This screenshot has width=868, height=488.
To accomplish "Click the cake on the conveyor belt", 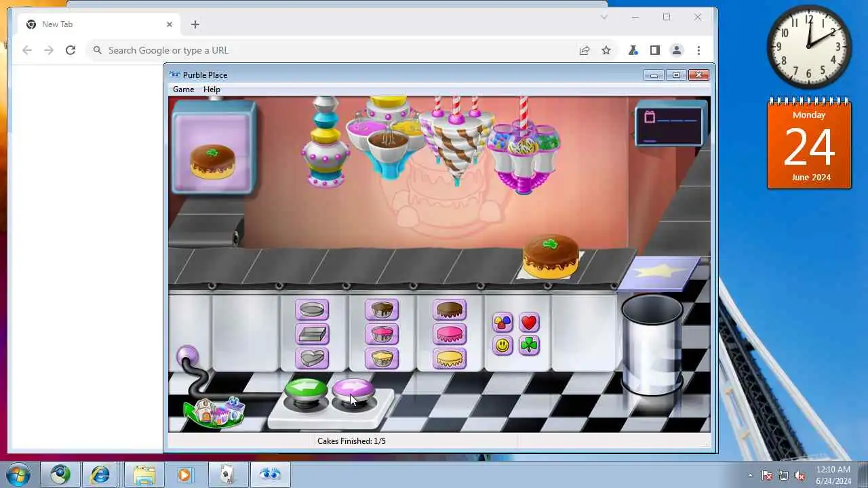I will tap(550, 256).
